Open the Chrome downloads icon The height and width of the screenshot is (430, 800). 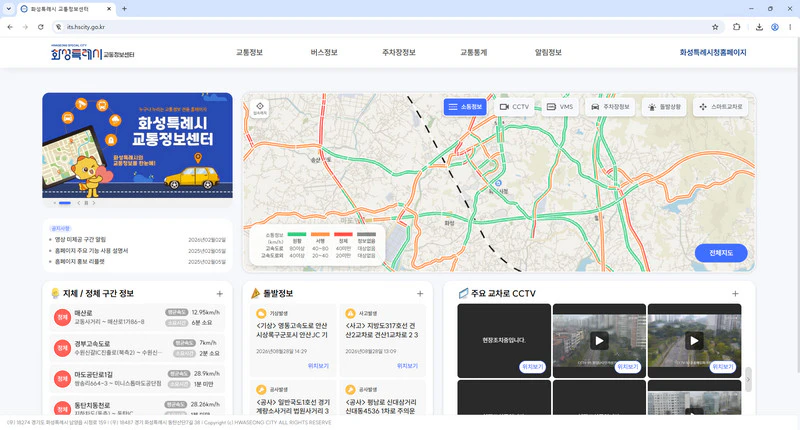pos(759,27)
